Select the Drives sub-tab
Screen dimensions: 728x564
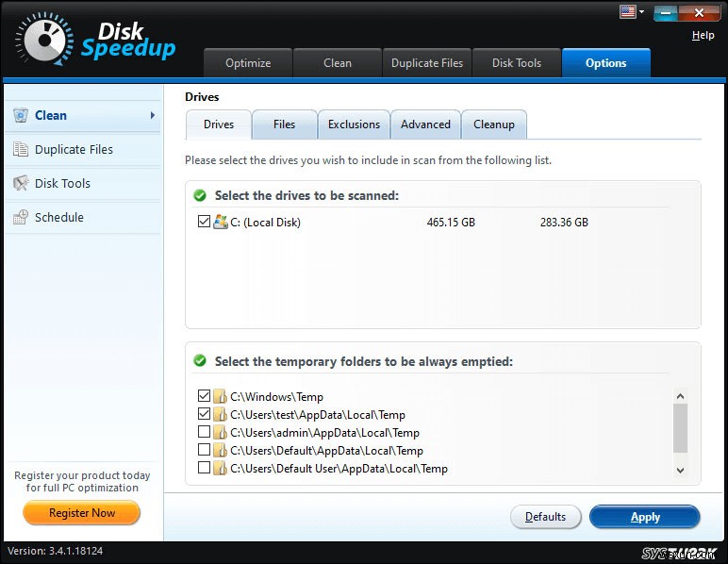(219, 124)
